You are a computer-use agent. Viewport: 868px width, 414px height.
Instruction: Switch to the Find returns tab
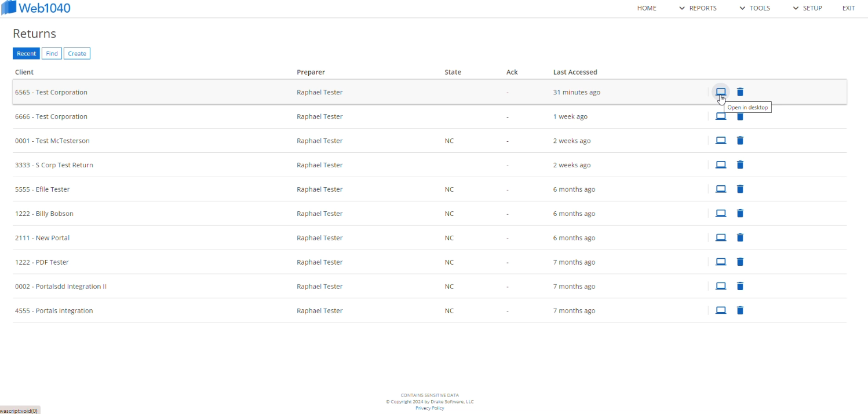52,53
